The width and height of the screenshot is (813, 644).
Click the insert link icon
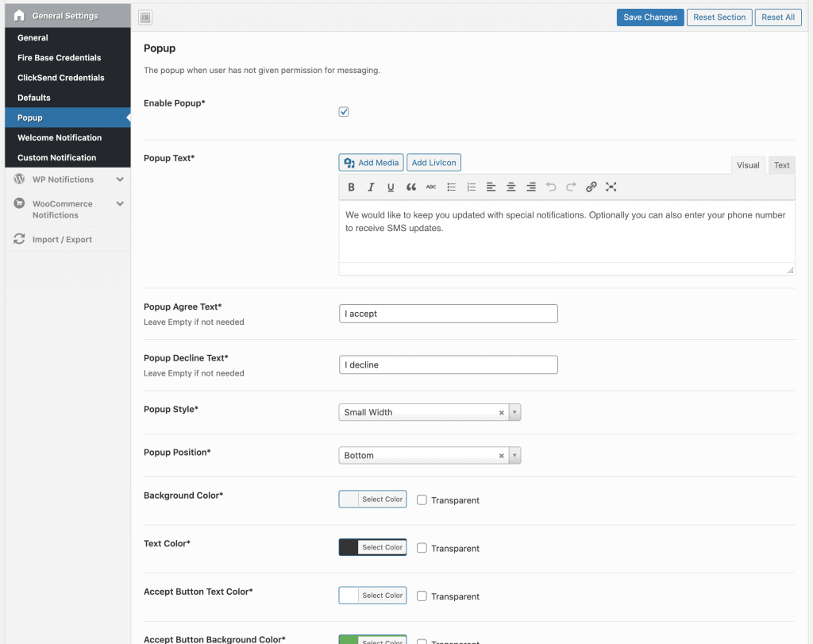coord(591,187)
